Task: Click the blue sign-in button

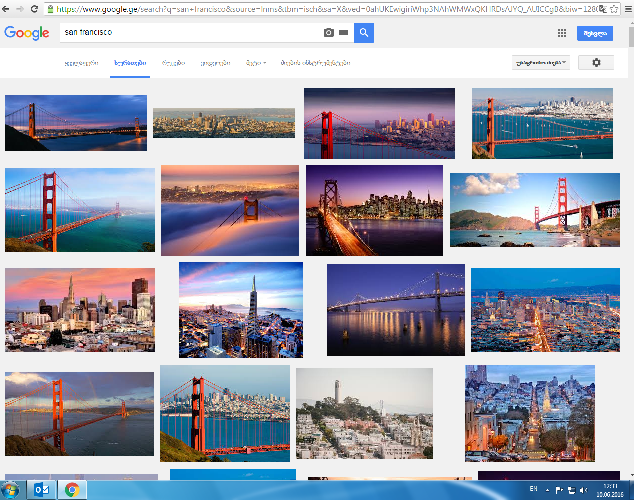Action: pyautogui.click(x=595, y=34)
